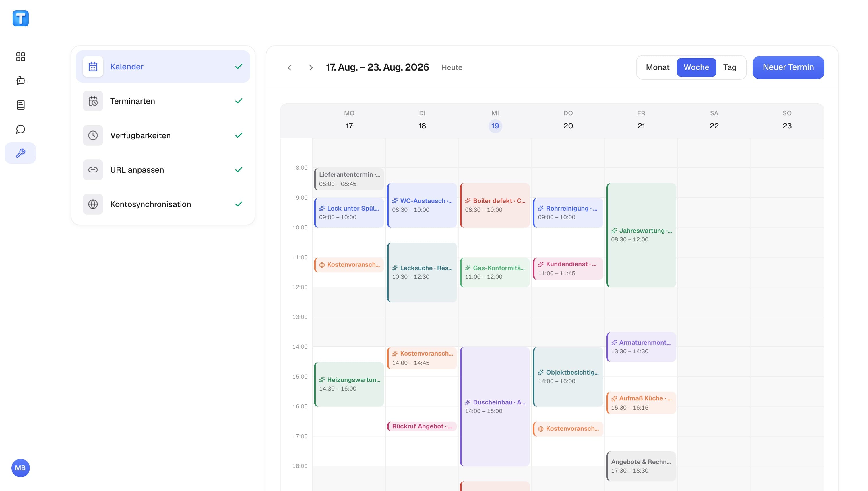
Task: Select the Kontosynchronisation menu item
Action: coord(163,204)
